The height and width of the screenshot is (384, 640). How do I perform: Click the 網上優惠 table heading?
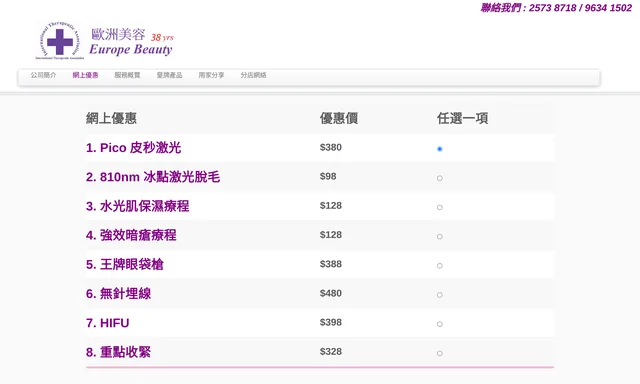pyautogui.click(x=111, y=118)
